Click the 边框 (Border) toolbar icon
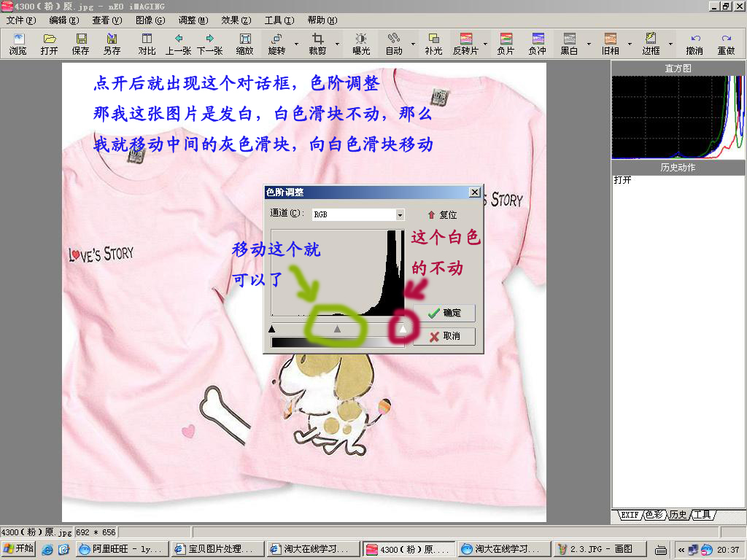This screenshot has height=560, width=747. (651, 44)
